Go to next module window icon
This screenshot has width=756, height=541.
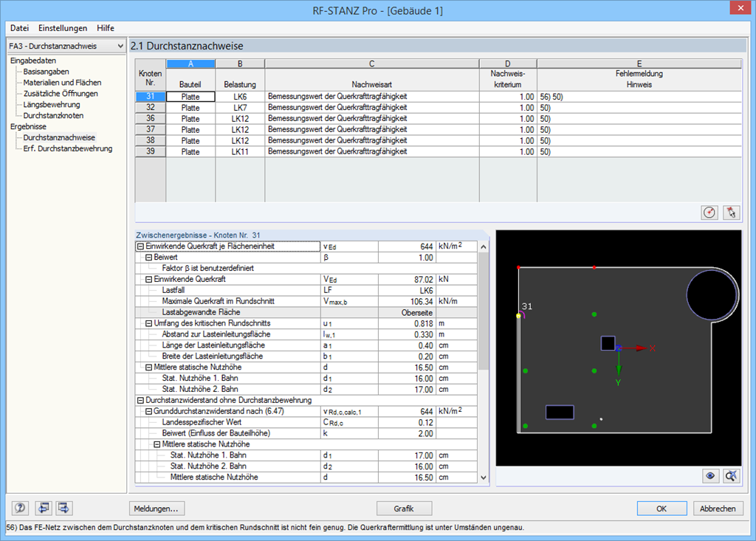pyautogui.click(x=63, y=508)
